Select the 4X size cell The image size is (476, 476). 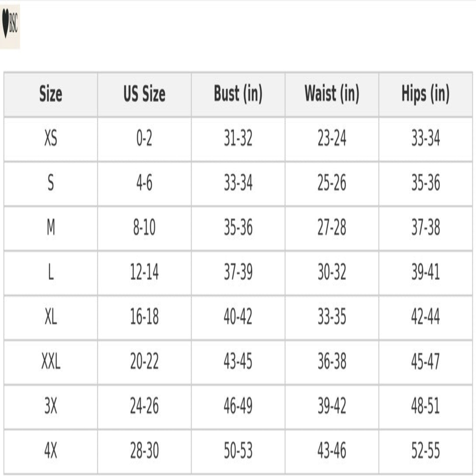51,451
